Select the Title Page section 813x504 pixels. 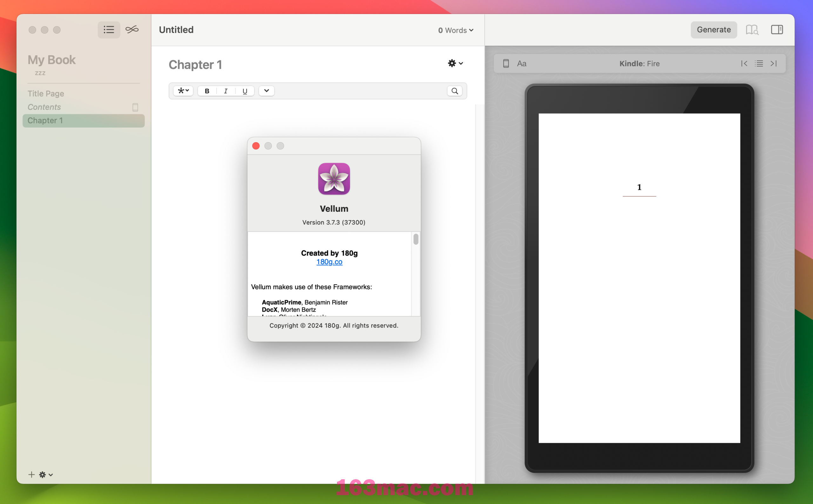(45, 93)
